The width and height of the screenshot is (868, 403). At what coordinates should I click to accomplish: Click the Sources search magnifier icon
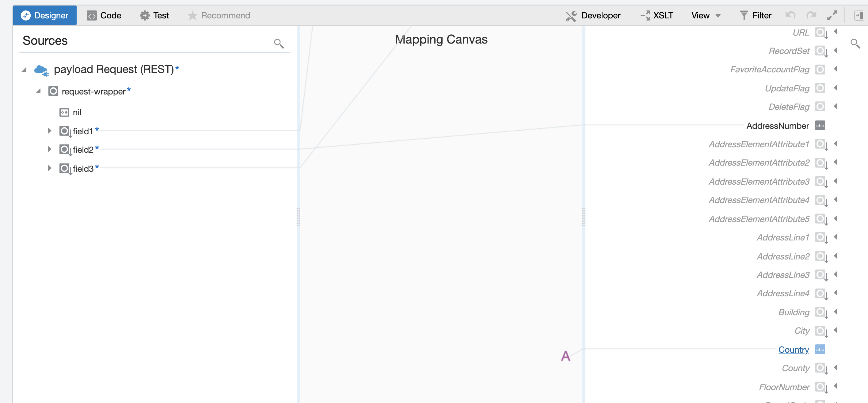pyautogui.click(x=278, y=43)
